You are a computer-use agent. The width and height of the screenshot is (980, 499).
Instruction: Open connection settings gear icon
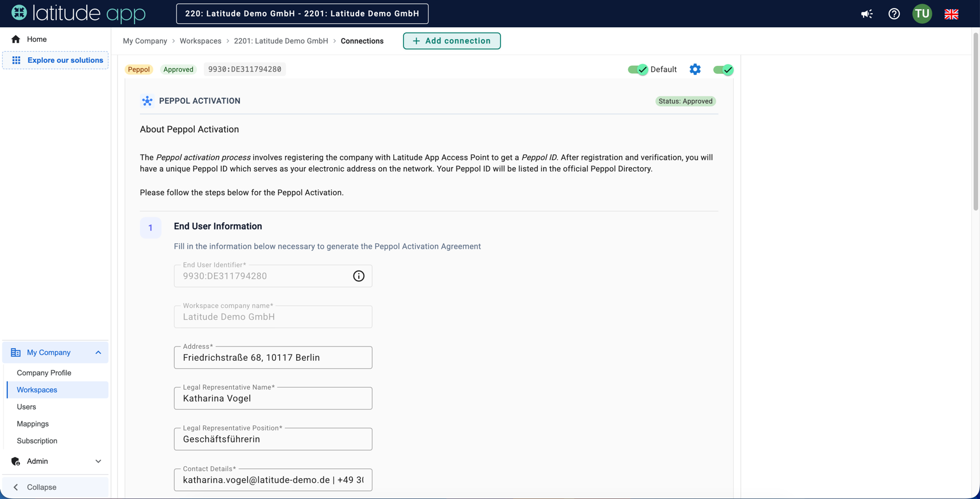tap(695, 69)
